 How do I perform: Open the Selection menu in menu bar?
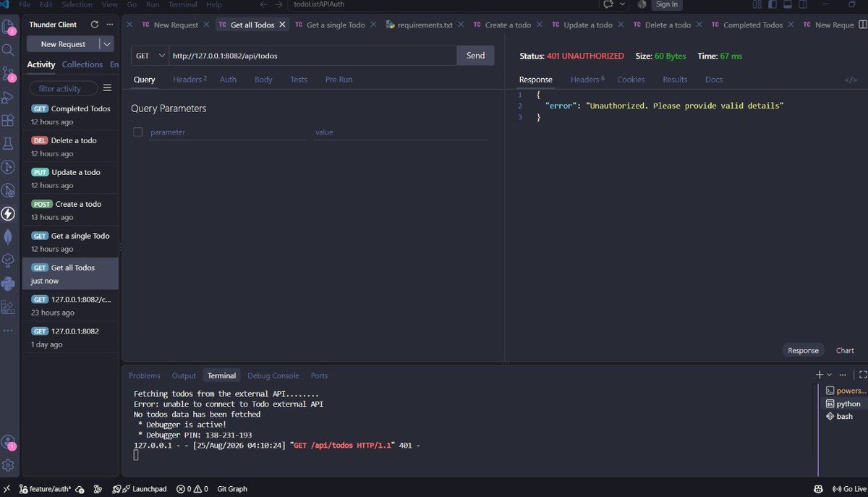pyautogui.click(x=77, y=4)
